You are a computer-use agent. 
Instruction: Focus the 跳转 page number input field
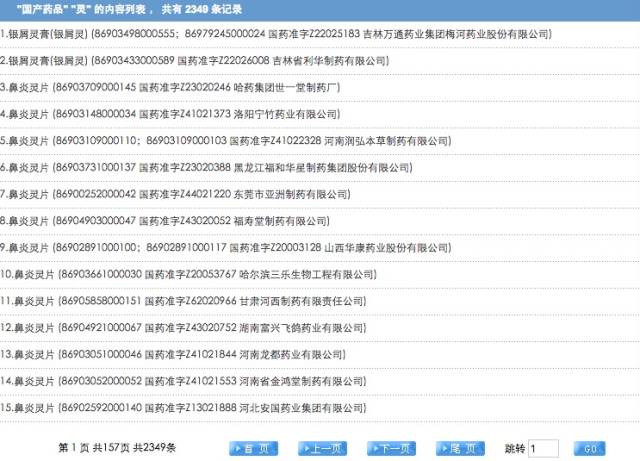pyautogui.click(x=543, y=448)
